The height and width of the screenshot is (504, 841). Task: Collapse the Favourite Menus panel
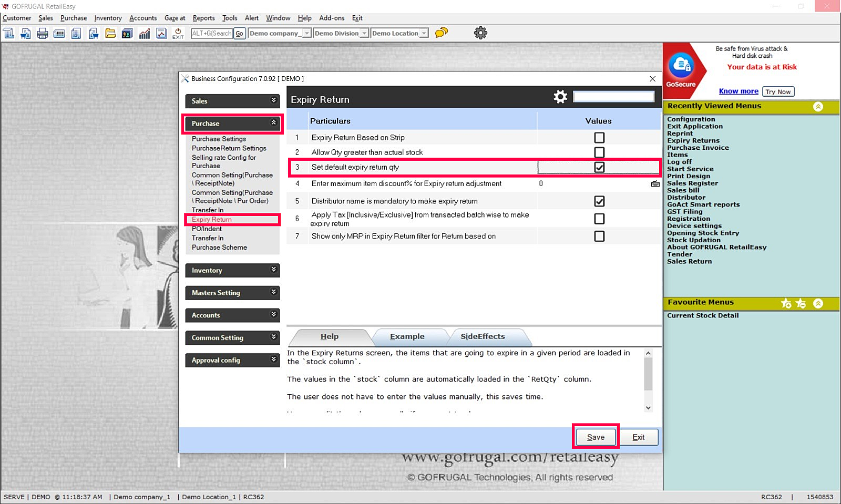coord(818,303)
